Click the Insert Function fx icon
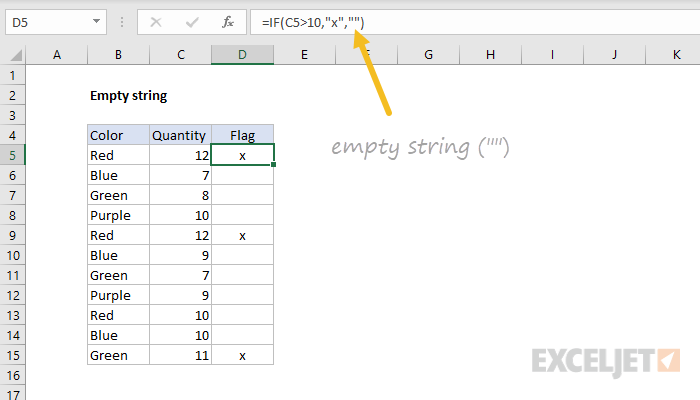The width and height of the screenshot is (700, 400). (227, 21)
